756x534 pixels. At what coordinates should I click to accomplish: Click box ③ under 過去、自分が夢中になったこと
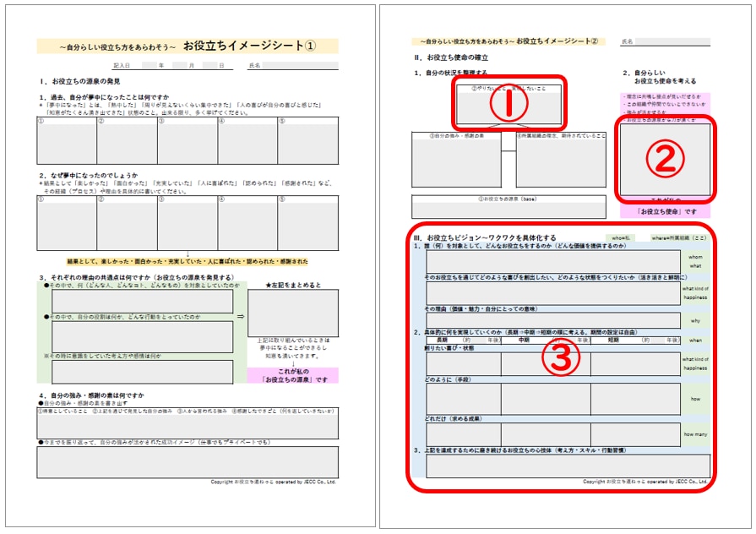pyautogui.click(x=188, y=140)
